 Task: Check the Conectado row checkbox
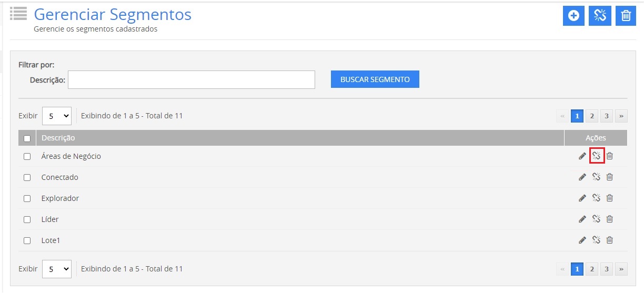[x=27, y=177]
